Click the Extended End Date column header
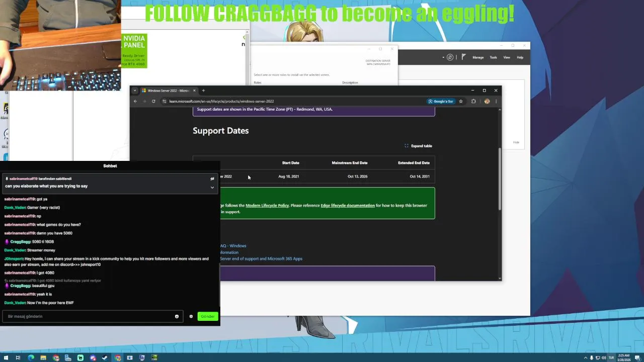The width and height of the screenshot is (644, 362). pyautogui.click(x=414, y=163)
